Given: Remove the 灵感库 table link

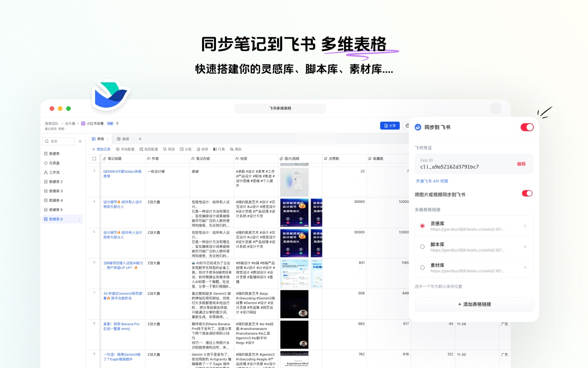Looking at the screenshot, I should pyautogui.click(x=525, y=226).
